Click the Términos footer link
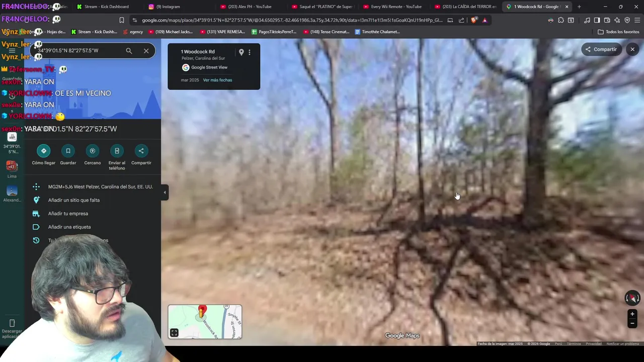This screenshot has height=362, width=644. tap(574, 344)
